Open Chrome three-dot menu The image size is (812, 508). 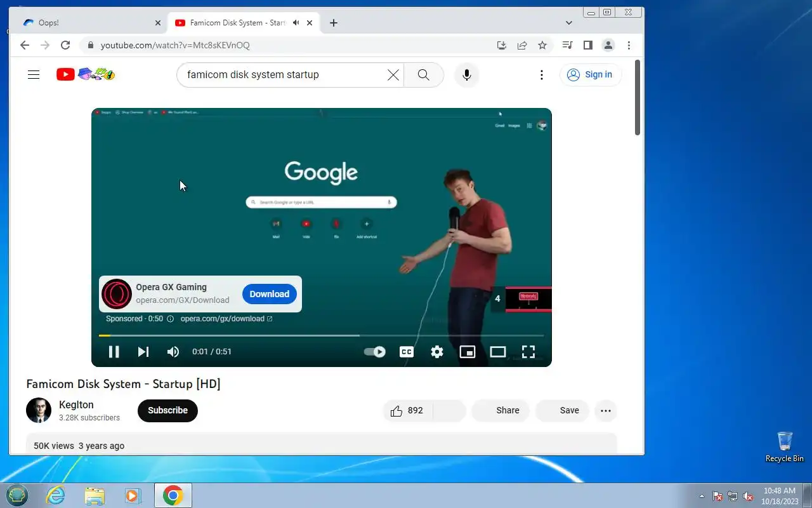[629, 45]
